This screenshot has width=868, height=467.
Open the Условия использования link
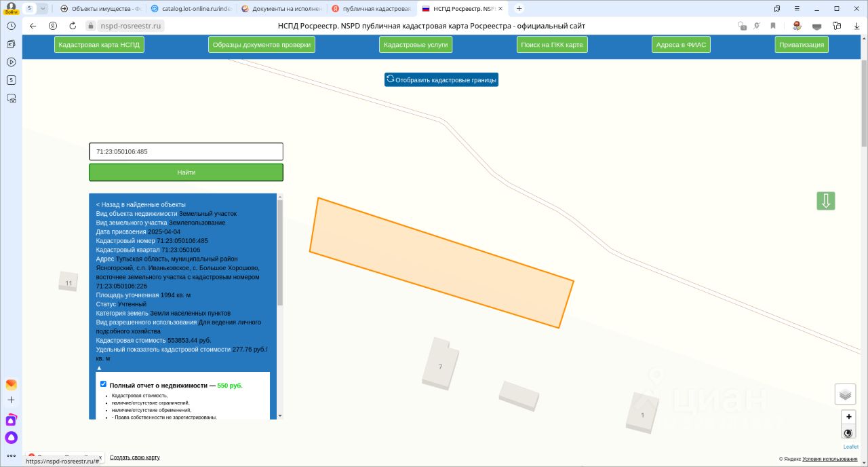[830, 459]
